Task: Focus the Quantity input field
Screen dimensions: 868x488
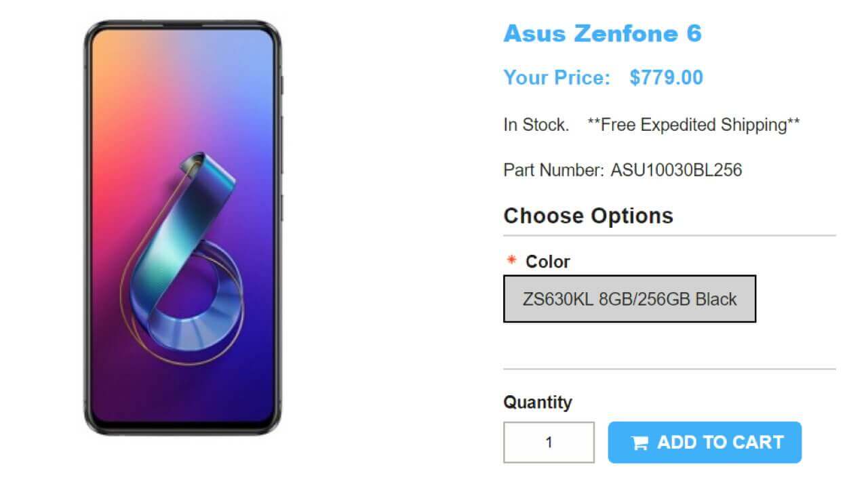Action: [549, 443]
